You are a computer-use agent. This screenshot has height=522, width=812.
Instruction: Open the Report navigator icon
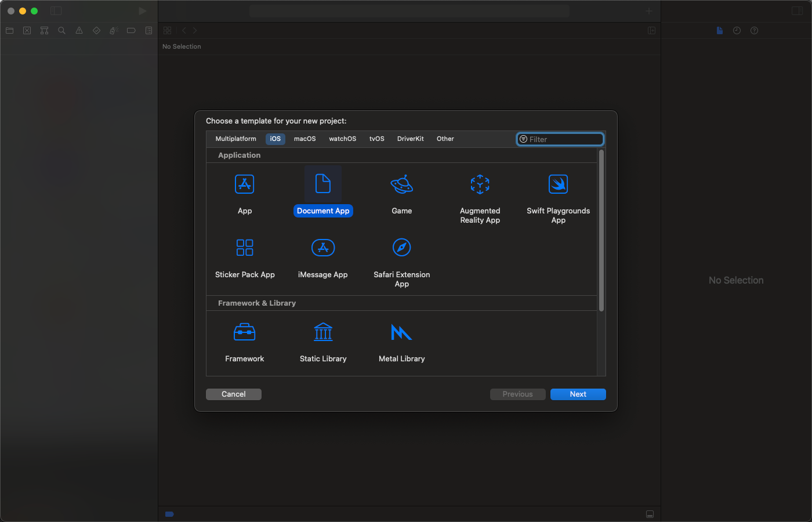pyautogui.click(x=148, y=30)
